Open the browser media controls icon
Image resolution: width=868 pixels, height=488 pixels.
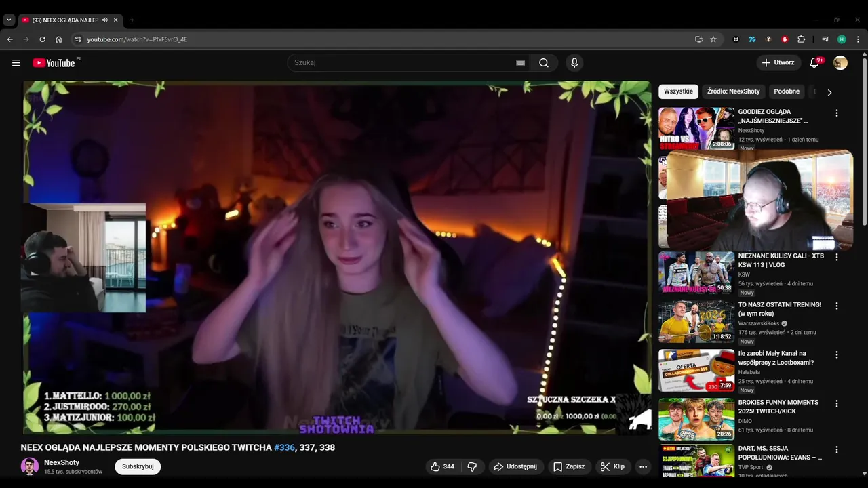(x=825, y=39)
